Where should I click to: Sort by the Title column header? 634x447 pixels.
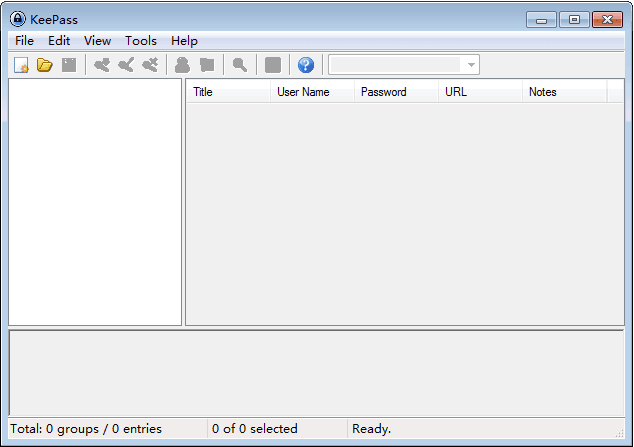pos(228,92)
